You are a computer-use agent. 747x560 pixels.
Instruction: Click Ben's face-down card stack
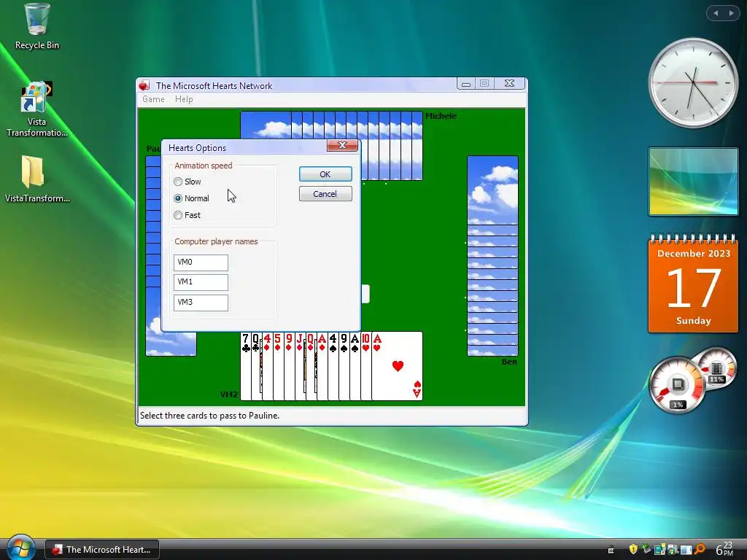pyautogui.click(x=492, y=256)
